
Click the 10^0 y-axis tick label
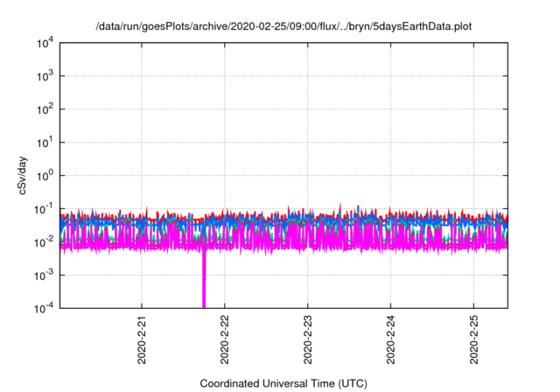[x=45, y=176]
